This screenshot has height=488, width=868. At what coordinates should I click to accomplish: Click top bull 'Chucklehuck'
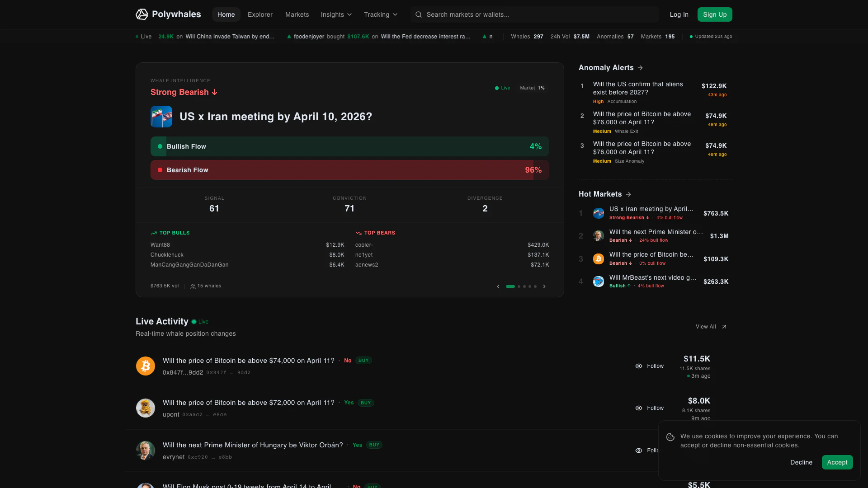coord(167,255)
